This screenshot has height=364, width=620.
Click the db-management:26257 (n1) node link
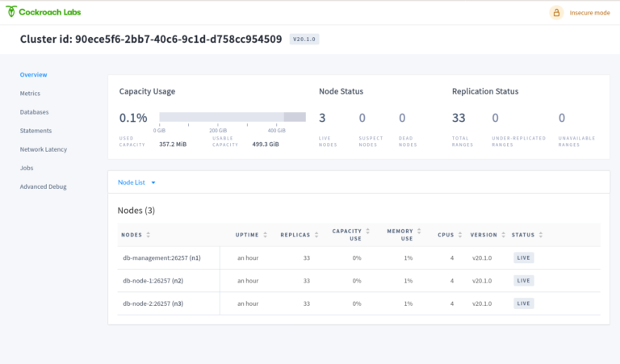tap(161, 258)
